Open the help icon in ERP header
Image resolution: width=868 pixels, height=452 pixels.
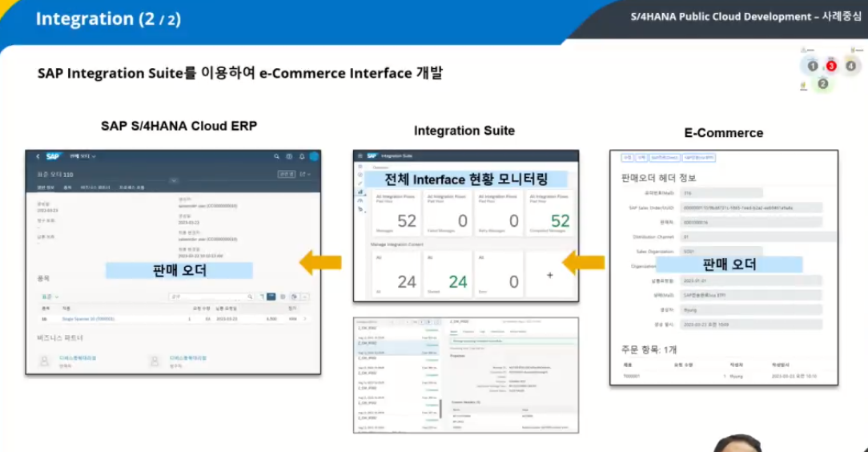pos(289,157)
